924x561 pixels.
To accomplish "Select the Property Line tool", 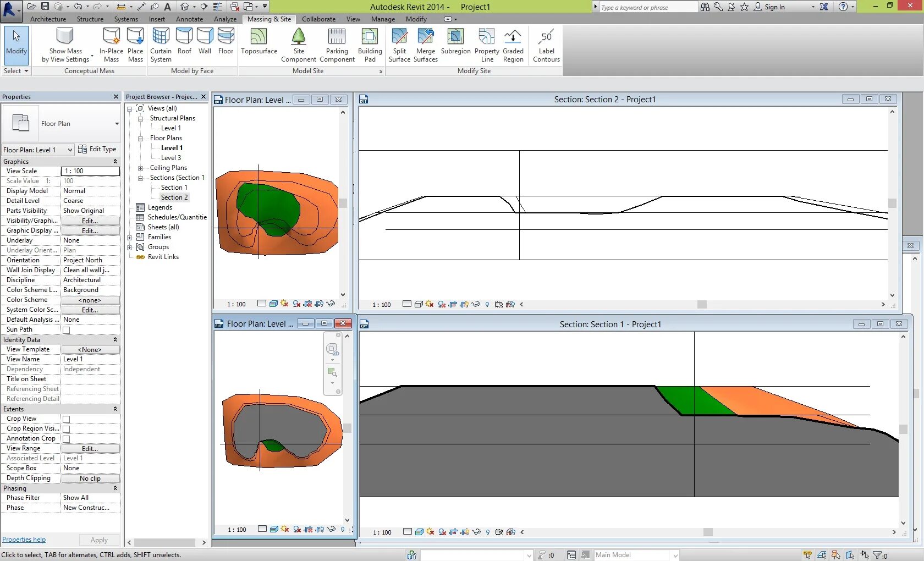I will [487, 46].
